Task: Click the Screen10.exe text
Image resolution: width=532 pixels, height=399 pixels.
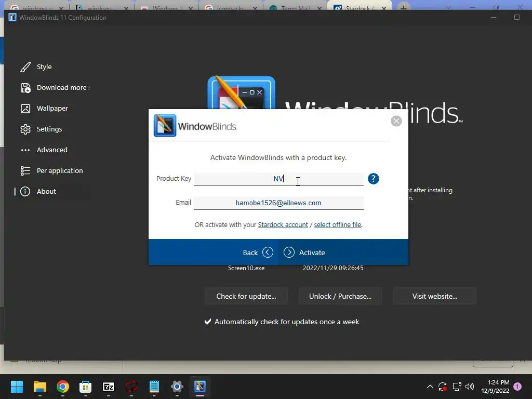Action: pyautogui.click(x=246, y=268)
